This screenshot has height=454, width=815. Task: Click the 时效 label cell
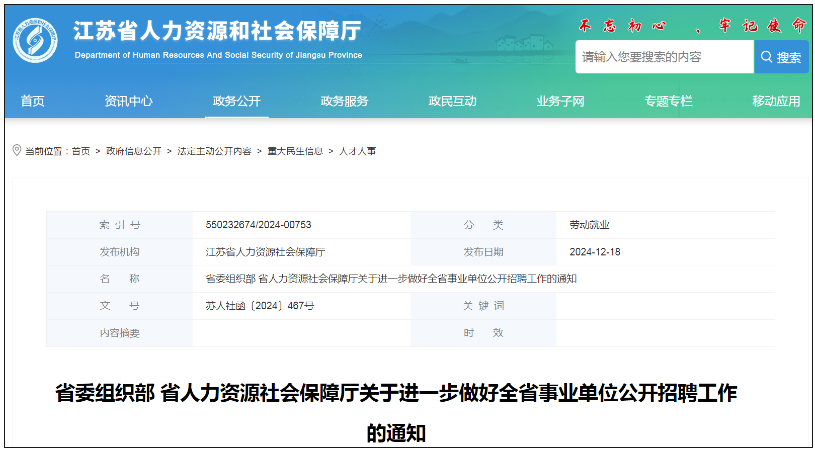(483, 333)
